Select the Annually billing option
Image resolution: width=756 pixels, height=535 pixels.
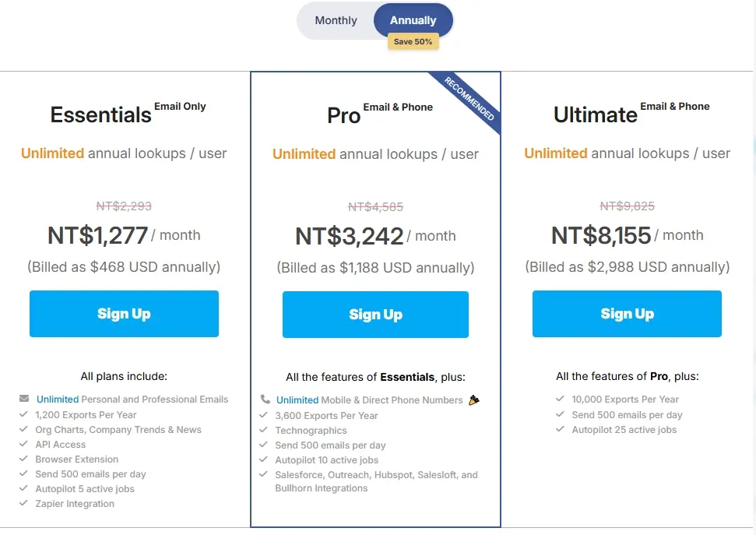tap(413, 21)
